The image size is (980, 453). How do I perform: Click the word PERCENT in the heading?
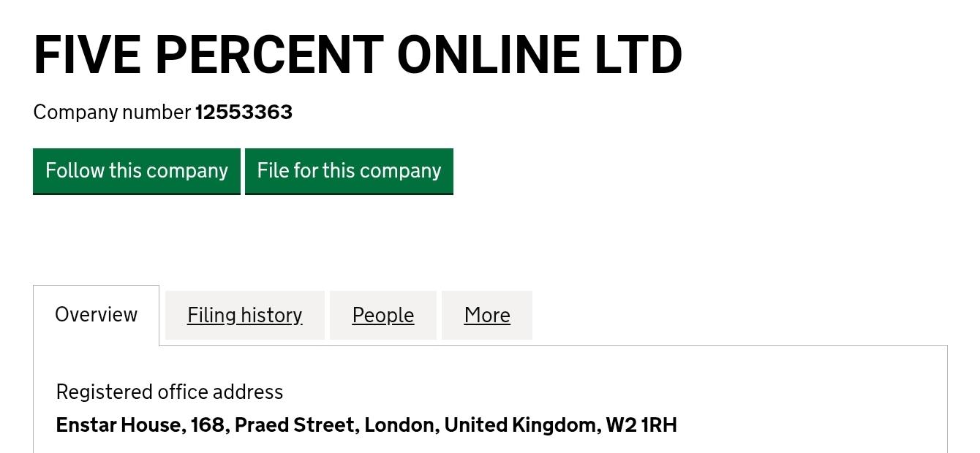269,56
